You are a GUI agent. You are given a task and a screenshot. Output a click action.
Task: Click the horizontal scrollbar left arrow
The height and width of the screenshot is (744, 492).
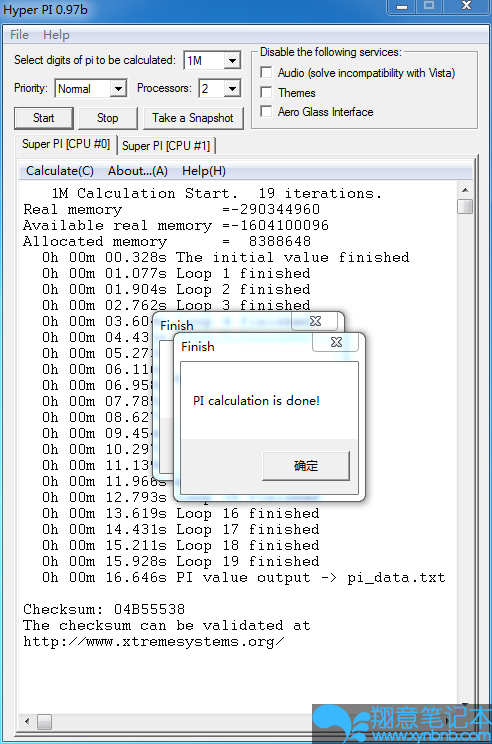[x=27, y=722]
